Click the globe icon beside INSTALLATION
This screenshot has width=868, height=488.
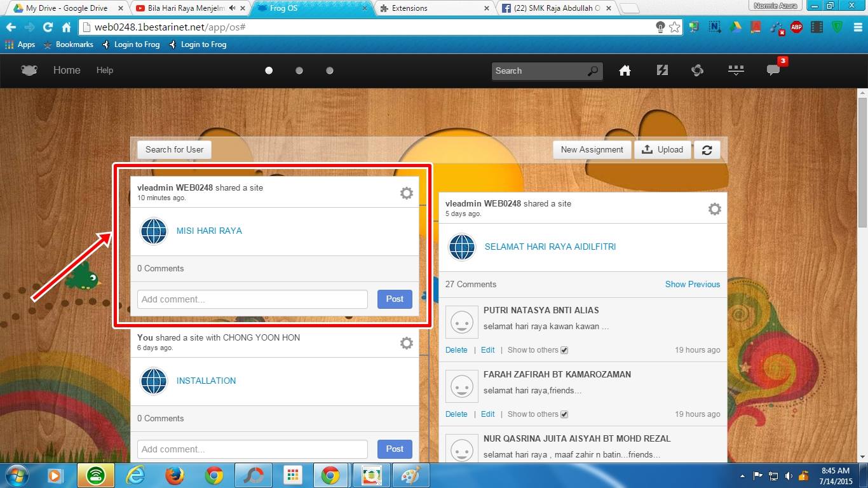coord(154,381)
